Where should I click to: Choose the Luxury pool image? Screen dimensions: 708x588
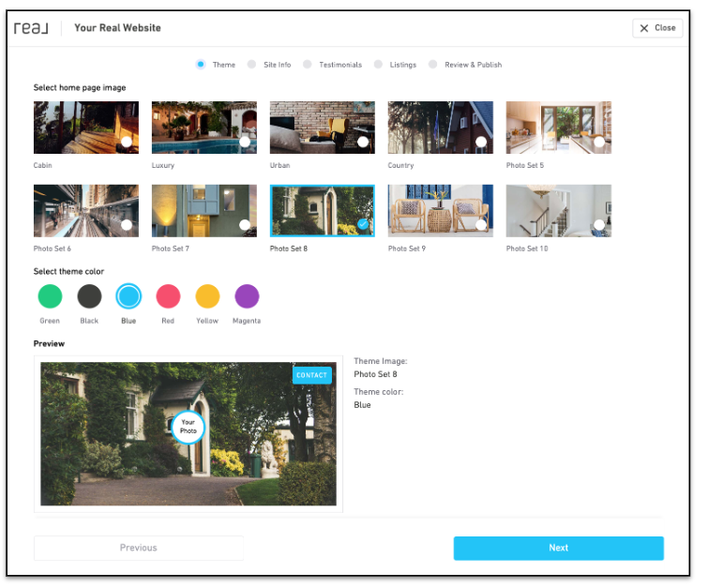pos(203,128)
